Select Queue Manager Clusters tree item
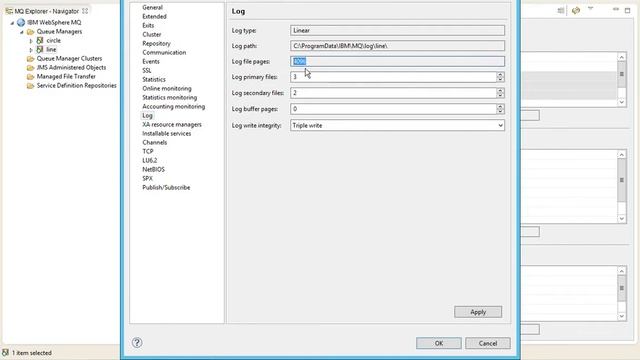The image size is (640, 360). 69,58
